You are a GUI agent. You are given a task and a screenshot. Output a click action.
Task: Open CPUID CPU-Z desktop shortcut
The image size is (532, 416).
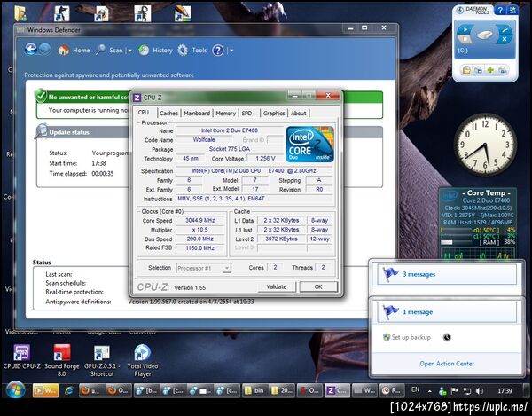(22, 353)
